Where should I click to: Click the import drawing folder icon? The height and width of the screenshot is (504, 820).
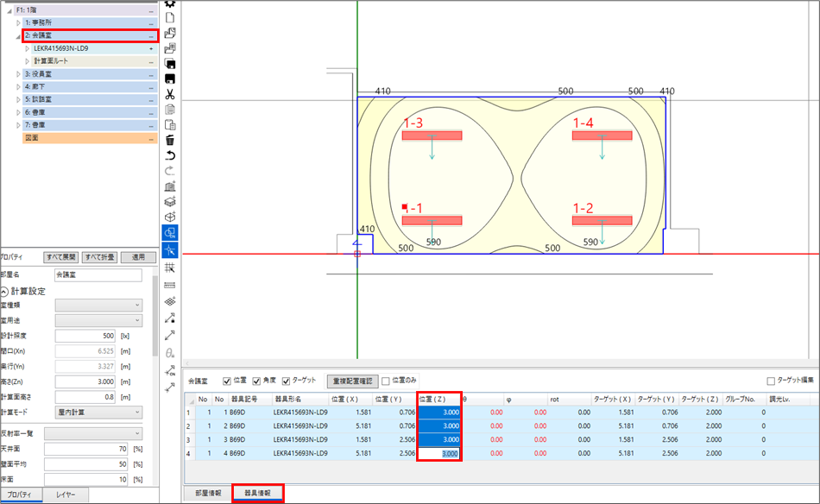click(170, 48)
